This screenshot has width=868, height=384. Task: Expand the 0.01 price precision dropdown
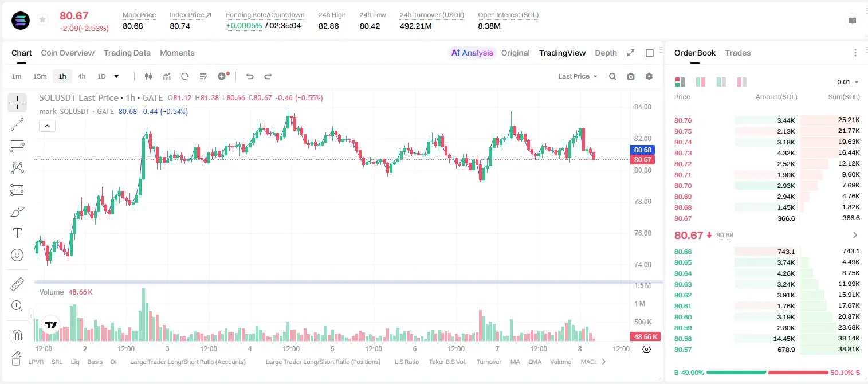[x=848, y=82]
